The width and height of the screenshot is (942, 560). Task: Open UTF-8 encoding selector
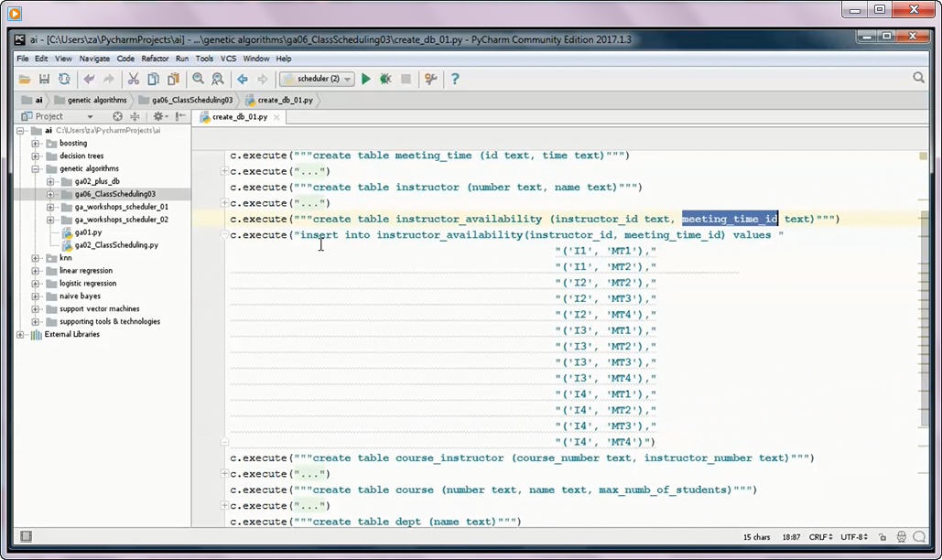pyautogui.click(x=854, y=537)
